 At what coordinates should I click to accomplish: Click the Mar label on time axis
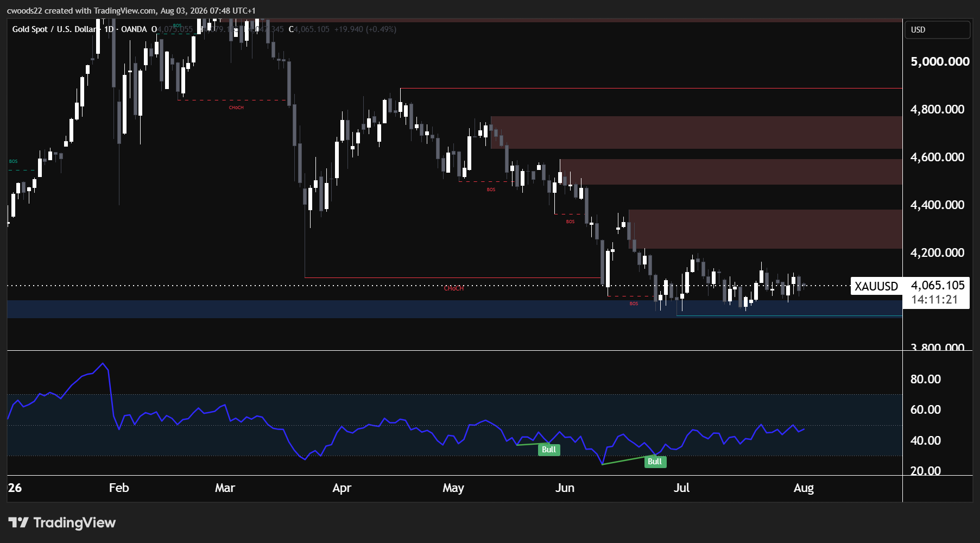[225, 488]
